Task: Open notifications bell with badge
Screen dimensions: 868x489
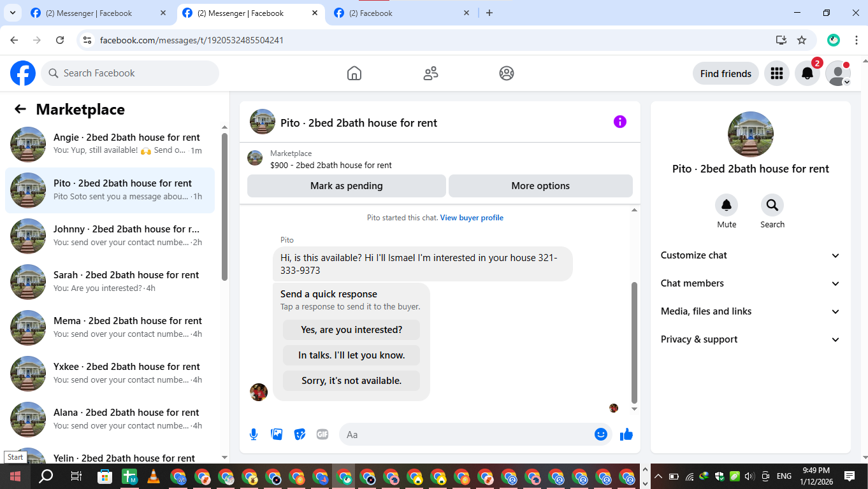Action: tap(807, 73)
